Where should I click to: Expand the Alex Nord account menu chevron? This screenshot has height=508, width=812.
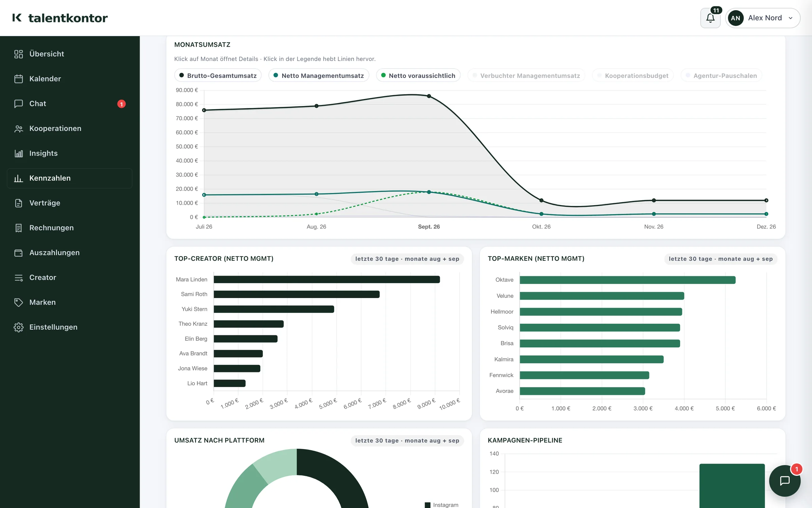point(791,18)
